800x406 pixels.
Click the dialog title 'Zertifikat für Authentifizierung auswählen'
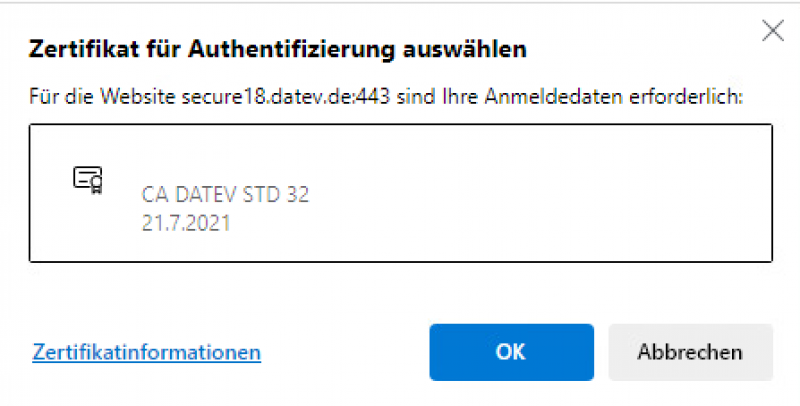pyautogui.click(x=279, y=49)
